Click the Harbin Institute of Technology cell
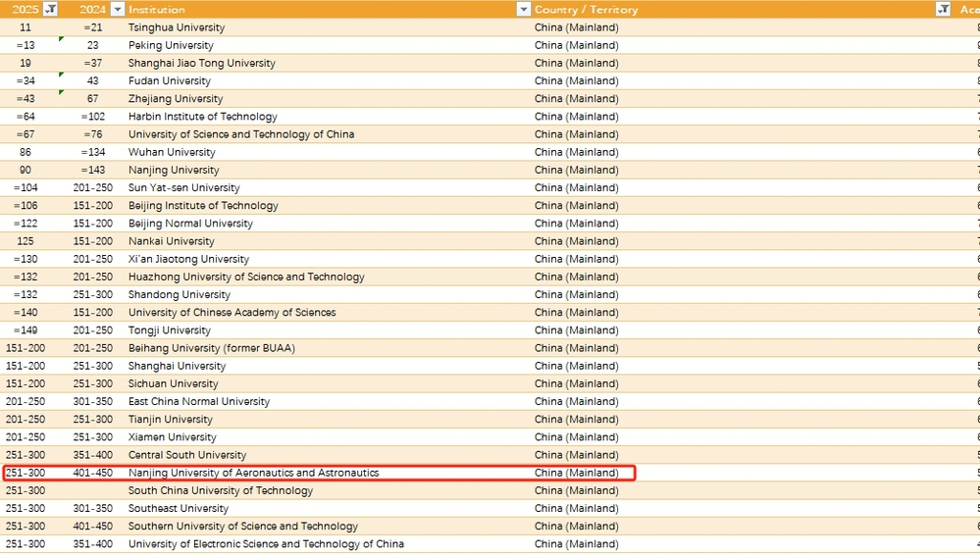This screenshot has height=555, width=980. pos(203,117)
